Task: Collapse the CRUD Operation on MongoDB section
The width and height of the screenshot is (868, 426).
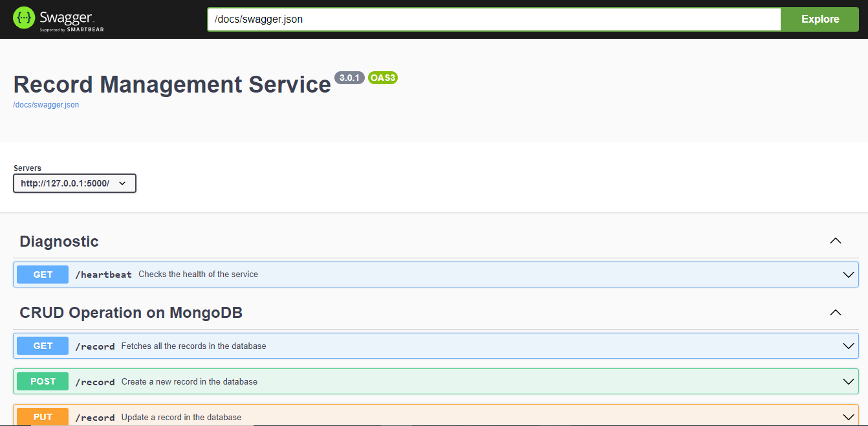Action: click(x=834, y=311)
